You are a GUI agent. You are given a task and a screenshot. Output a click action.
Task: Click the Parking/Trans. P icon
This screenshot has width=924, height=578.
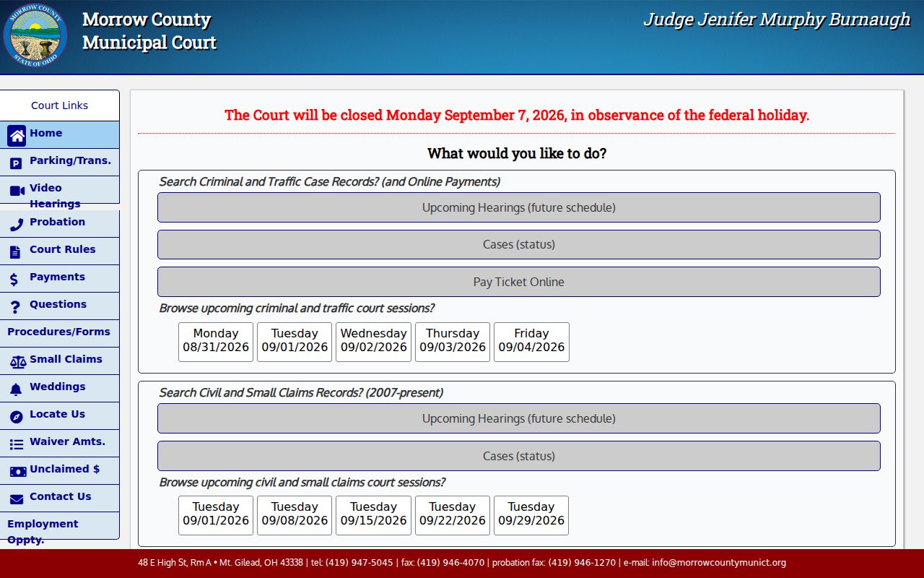click(16, 163)
